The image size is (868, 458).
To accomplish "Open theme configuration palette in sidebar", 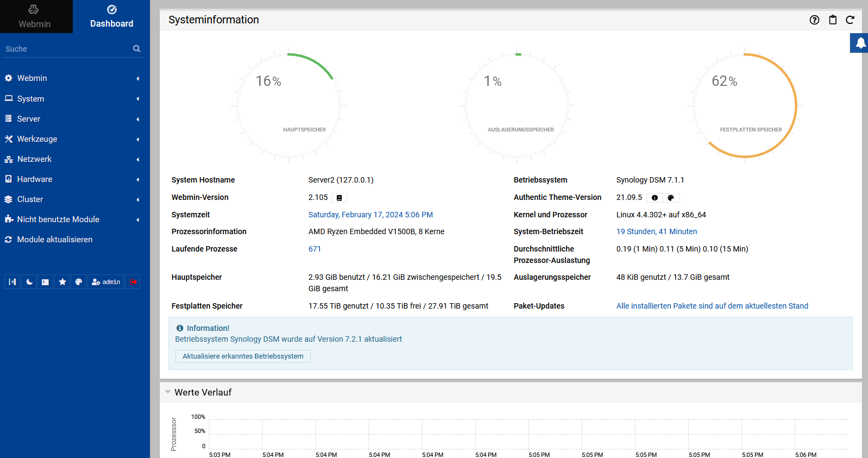I will [x=79, y=282].
